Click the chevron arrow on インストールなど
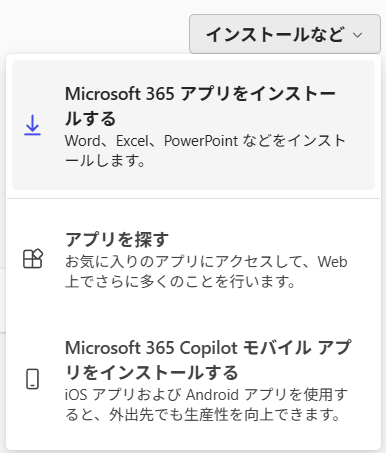The width and height of the screenshot is (386, 453). click(357, 35)
